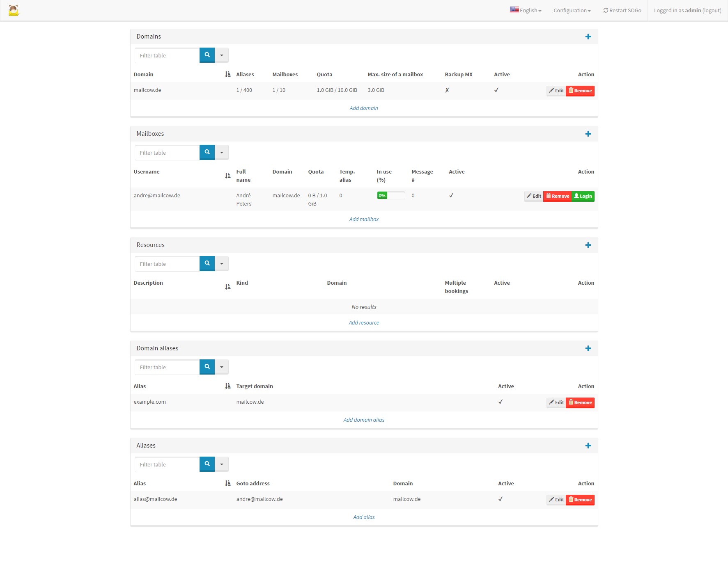Click the plus icon in Domains header
Viewport: 728px width, 576px height.
pos(588,37)
